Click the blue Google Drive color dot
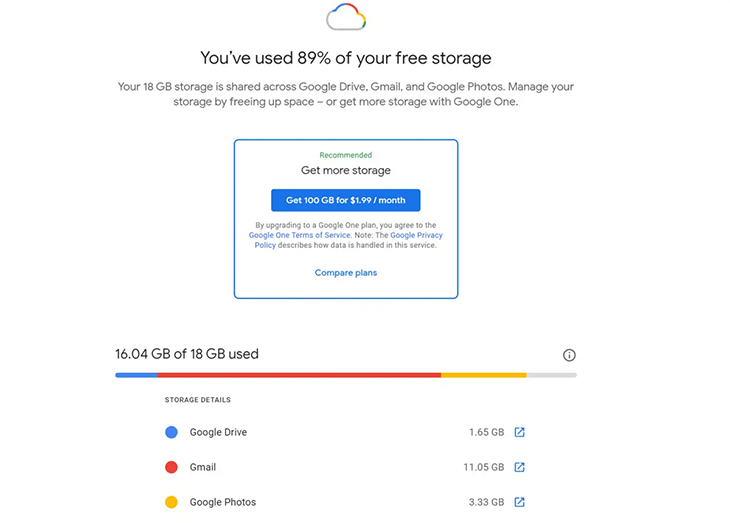Viewport: 730px width, 523px height. click(171, 432)
